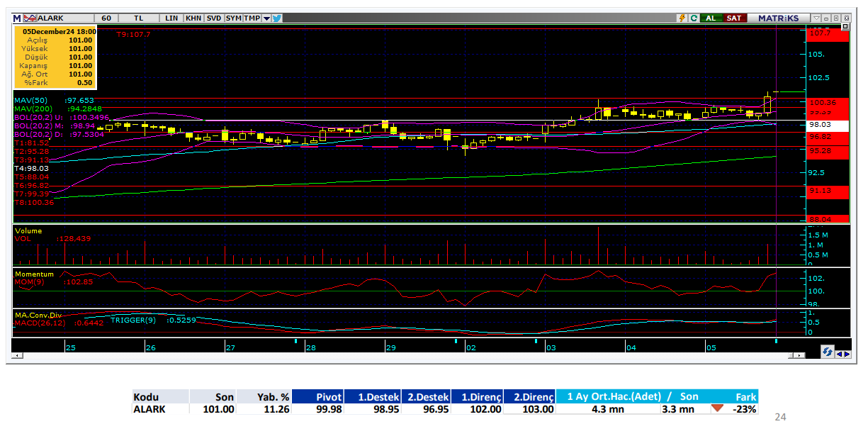Toggle LIN linear scale mode
This screenshot has height=424, width=868.
point(171,18)
